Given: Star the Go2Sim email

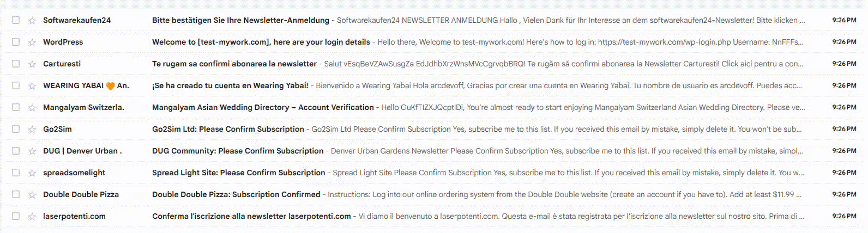Looking at the screenshot, I should [32, 129].
